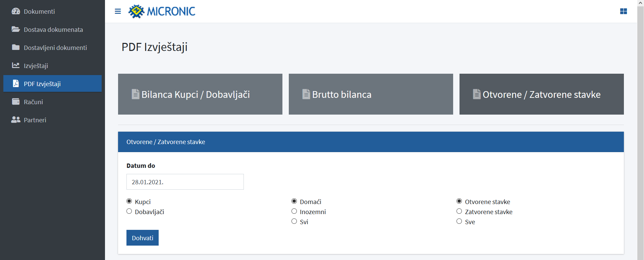Click the Datum do date field
The height and width of the screenshot is (260, 644).
coord(185,182)
